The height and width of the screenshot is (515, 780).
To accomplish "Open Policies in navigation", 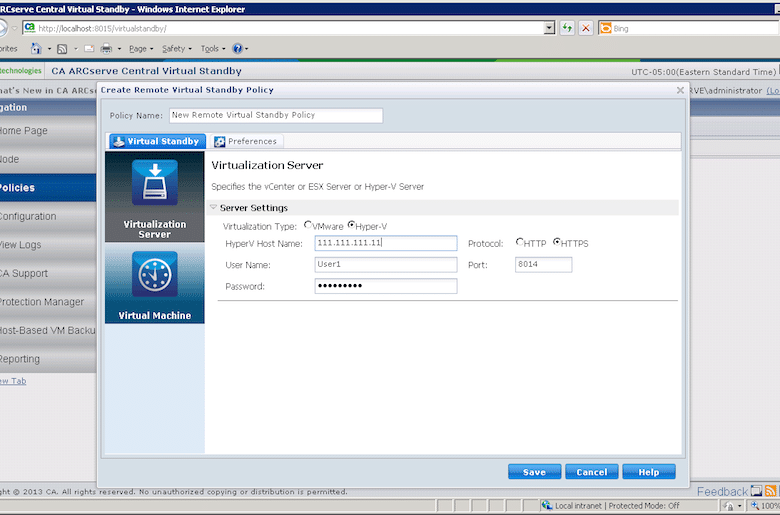I will point(48,188).
